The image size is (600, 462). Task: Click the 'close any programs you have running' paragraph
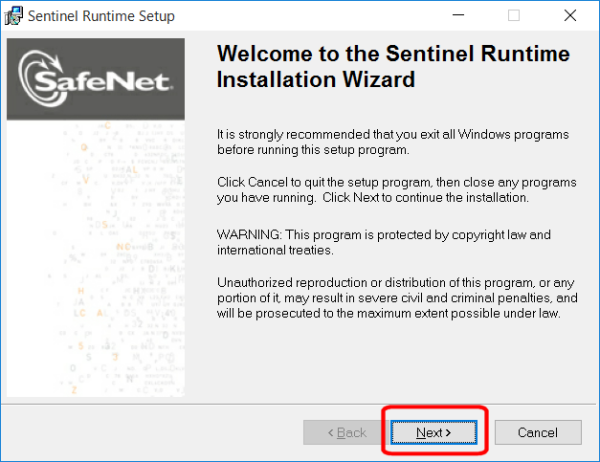(396, 190)
